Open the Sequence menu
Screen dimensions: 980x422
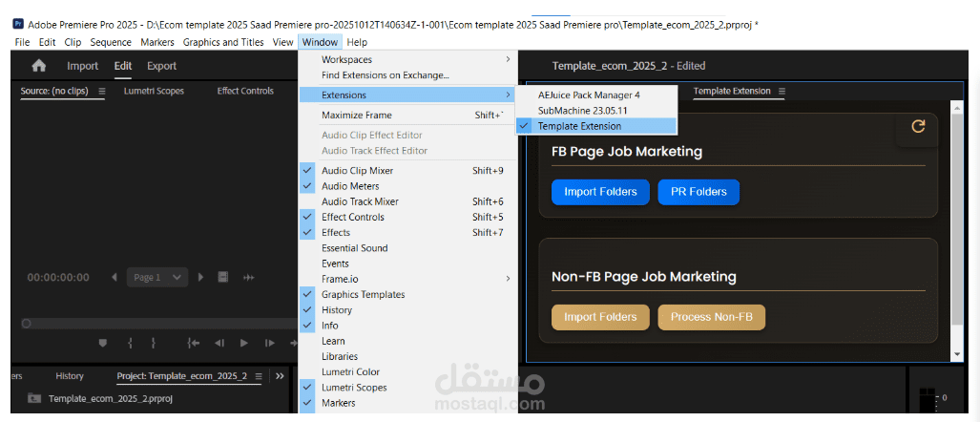click(x=111, y=43)
